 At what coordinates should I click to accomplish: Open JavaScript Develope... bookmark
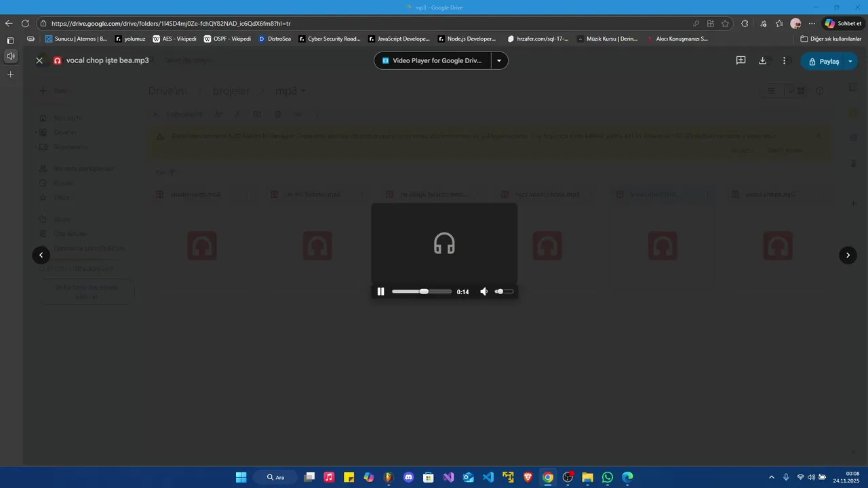[399, 39]
